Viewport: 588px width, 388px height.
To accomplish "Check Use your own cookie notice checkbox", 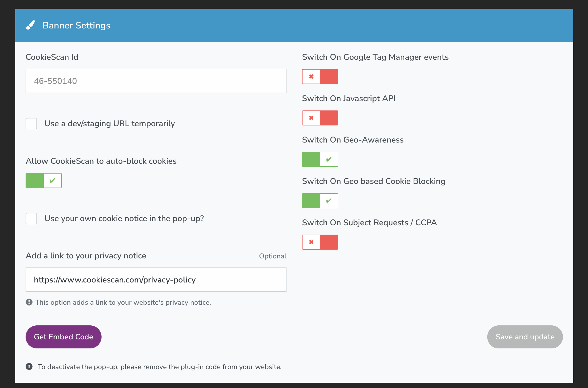I will pos(31,219).
